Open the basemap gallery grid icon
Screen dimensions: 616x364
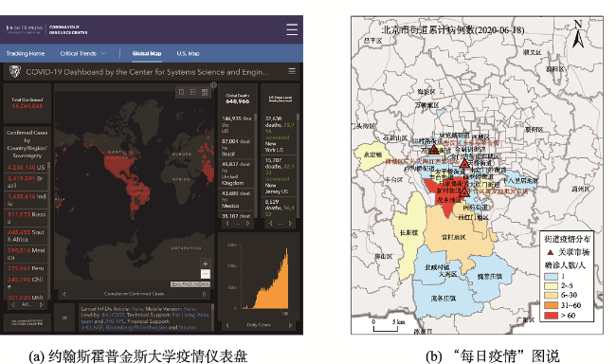(x=205, y=92)
